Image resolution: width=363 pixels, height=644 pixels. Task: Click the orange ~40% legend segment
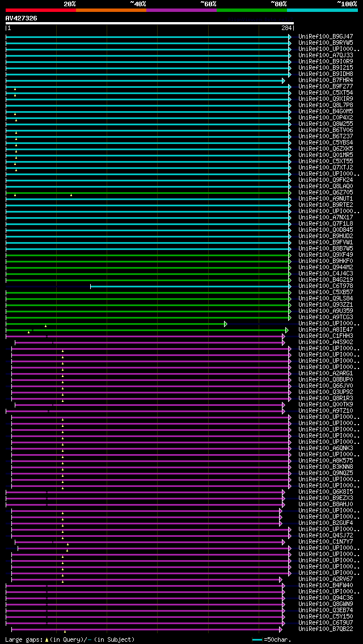(x=111, y=10)
